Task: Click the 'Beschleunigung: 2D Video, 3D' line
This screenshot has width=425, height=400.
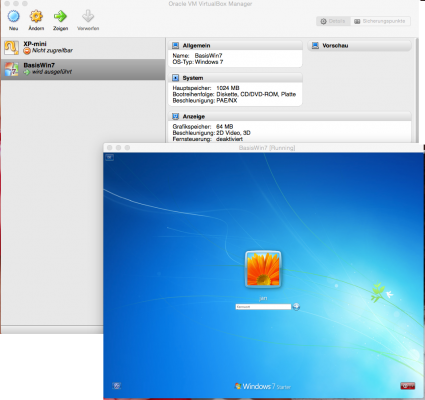Action: (x=211, y=133)
